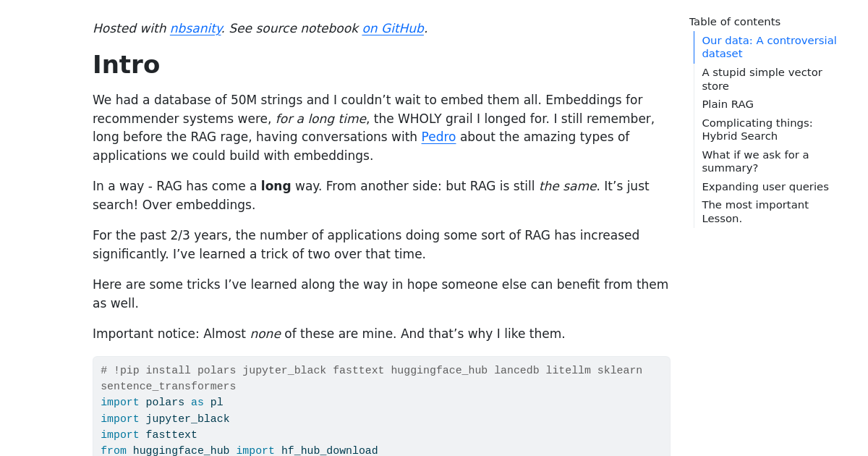Click the 'Table of contents' title
The image size is (868, 456).
point(734,22)
